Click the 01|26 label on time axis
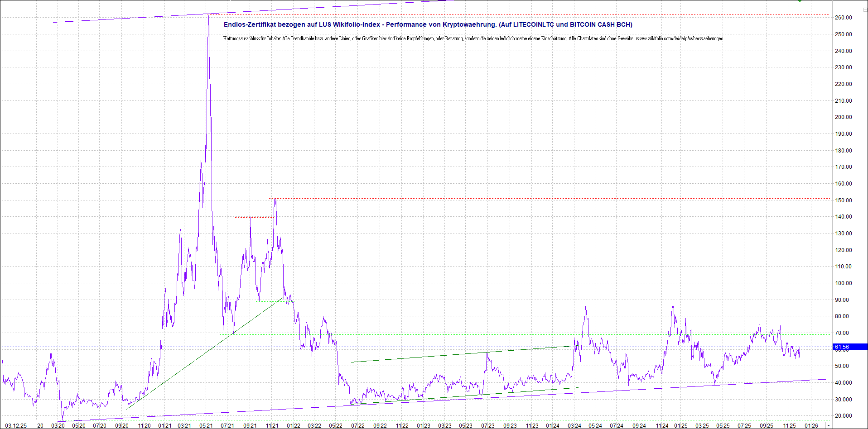 point(811,425)
